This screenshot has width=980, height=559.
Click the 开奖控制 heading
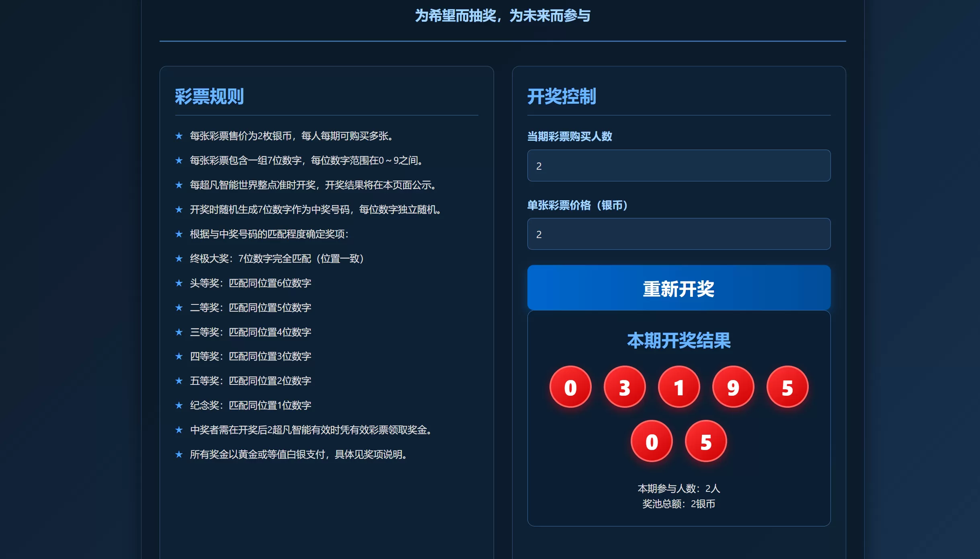[561, 97]
